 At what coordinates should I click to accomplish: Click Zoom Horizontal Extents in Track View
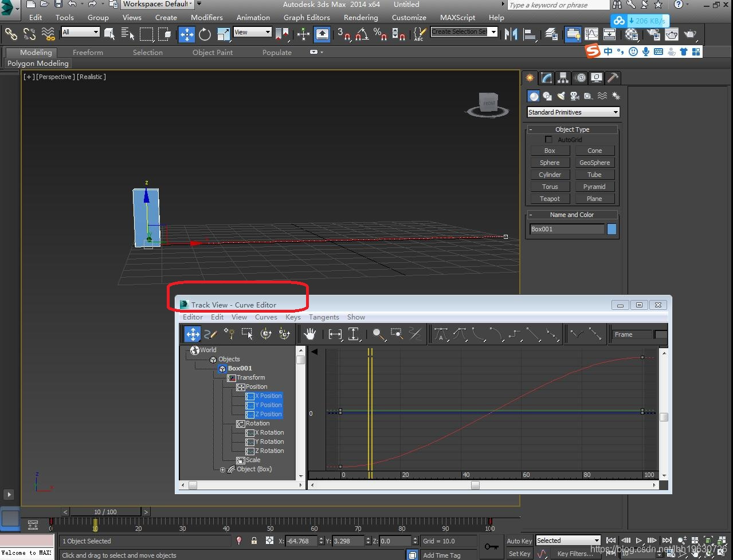point(335,334)
